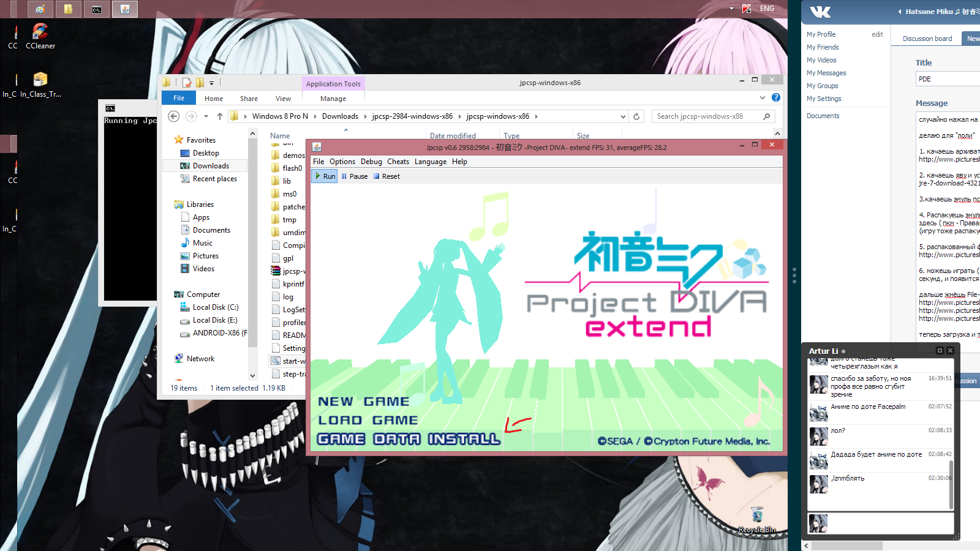Toggle Pause in the Jpcsp toolbar
The height and width of the screenshot is (551, 980).
tap(355, 176)
